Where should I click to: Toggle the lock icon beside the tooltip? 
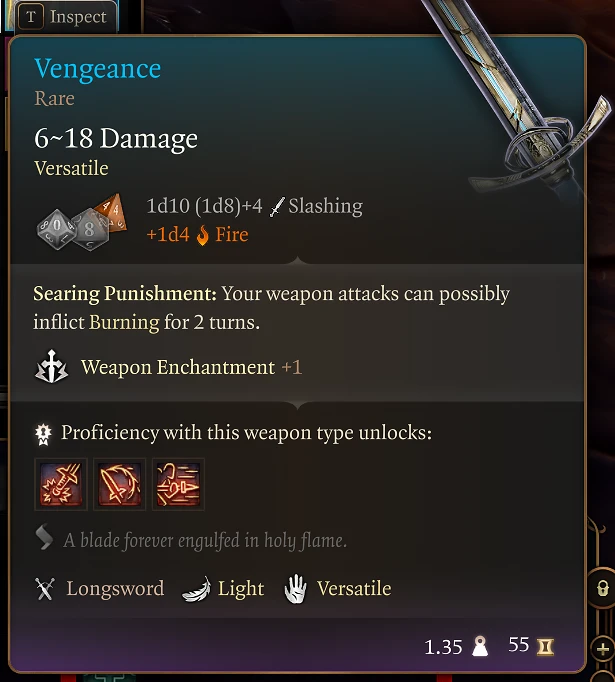tap(602, 588)
